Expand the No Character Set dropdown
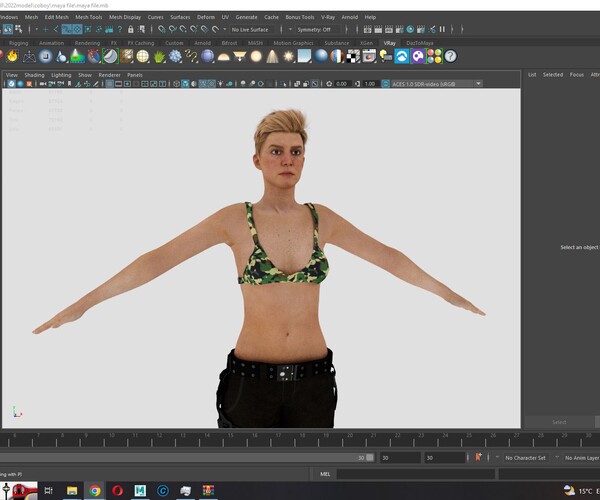 [526, 458]
